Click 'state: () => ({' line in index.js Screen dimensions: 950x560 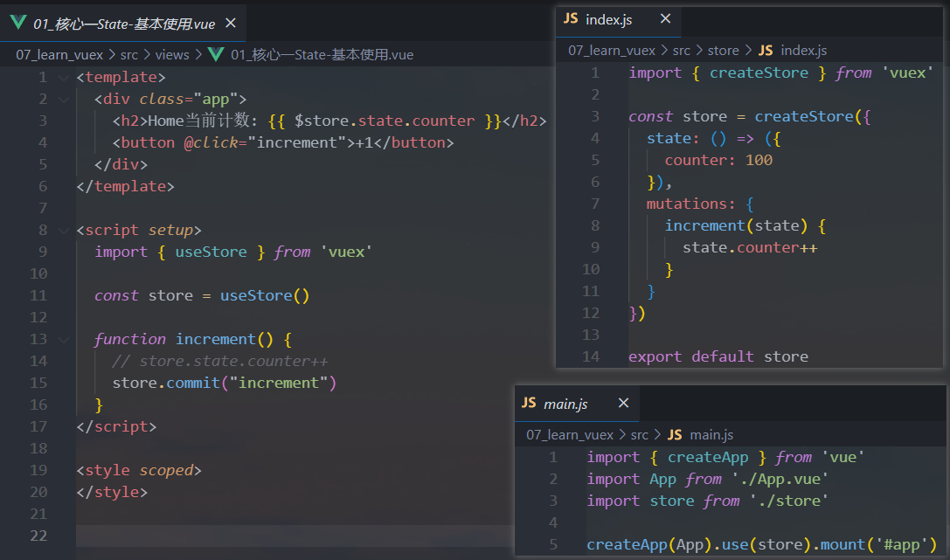(714, 139)
